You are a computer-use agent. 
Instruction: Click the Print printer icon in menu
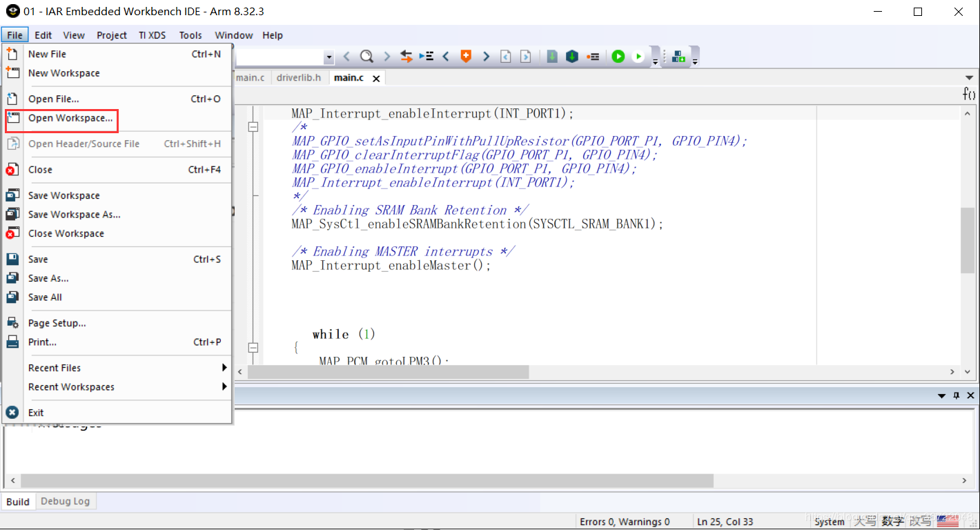pos(12,342)
